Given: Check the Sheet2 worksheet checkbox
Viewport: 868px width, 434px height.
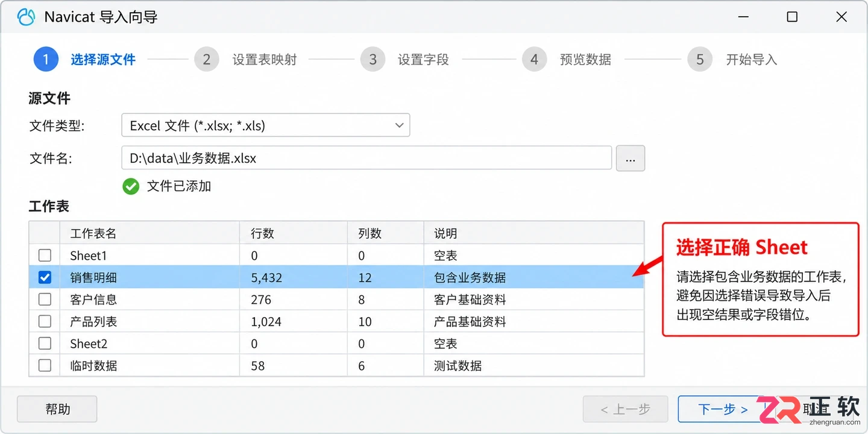Looking at the screenshot, I should [x=45, y=343].
